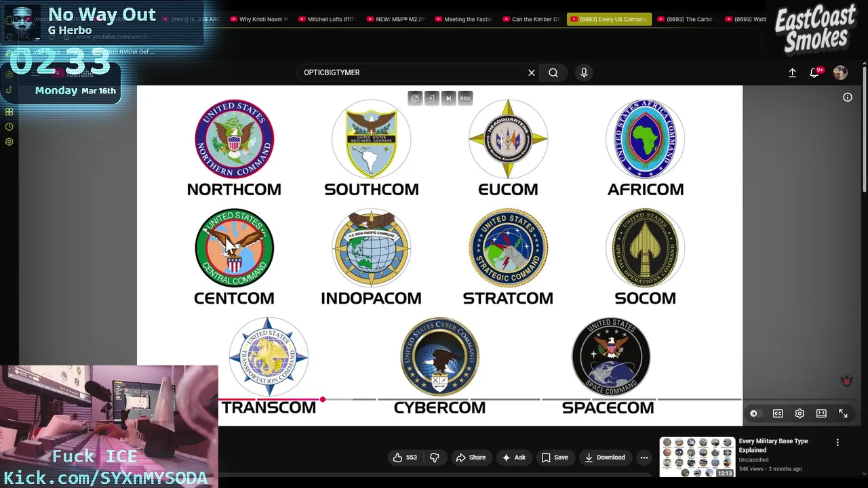This screenshot has height=488, width=868.
Task: Open the notifications bell
Action: tap(814, 73)
